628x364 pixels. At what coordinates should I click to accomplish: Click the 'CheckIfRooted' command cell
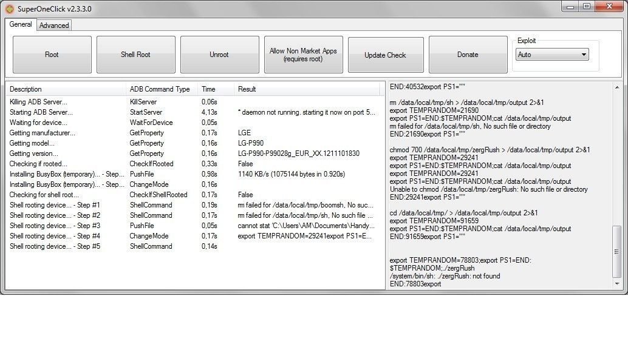click(x=151, y=164)
